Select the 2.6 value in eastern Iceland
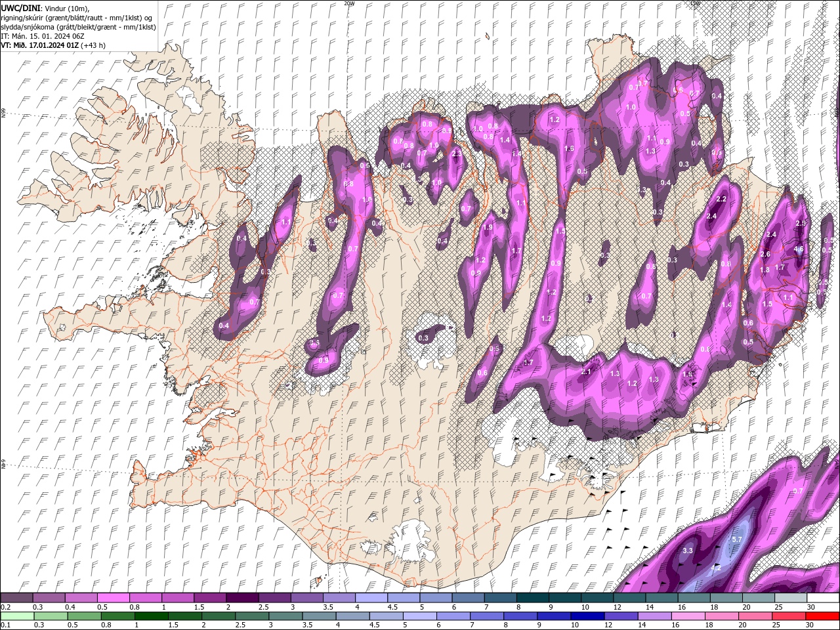 click(765, 254)
